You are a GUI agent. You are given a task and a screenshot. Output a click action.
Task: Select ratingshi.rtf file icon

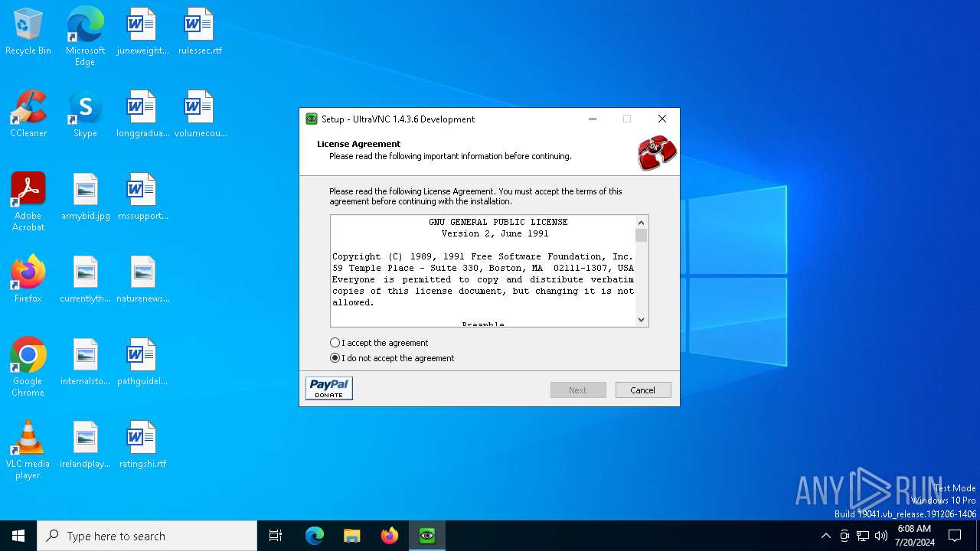(x=142, y=445)
